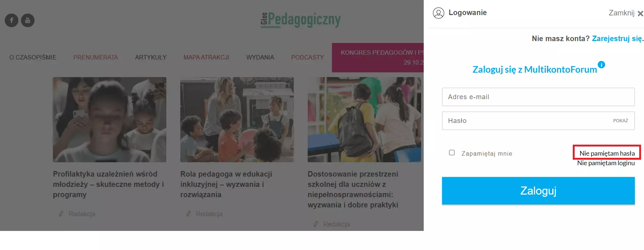Click the Głos Pedagogiczny logo
Image resolution: width=644 pixels, height=250 pixels.
301,20
